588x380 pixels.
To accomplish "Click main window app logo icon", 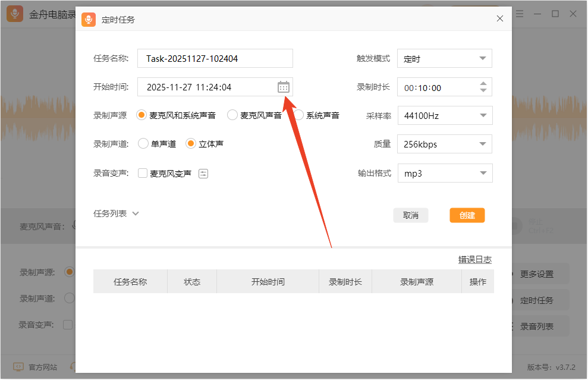I will point(15,14).
